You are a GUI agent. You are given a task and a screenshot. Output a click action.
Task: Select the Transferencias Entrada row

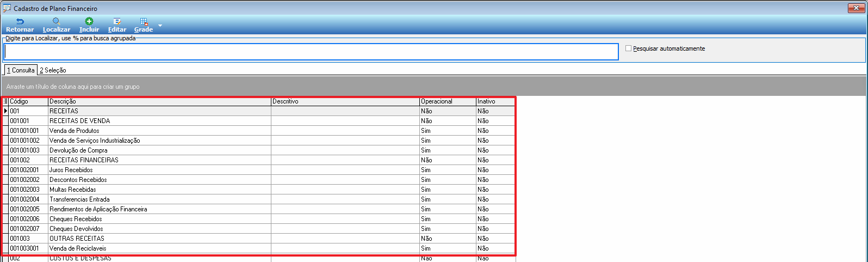[259, 199]
